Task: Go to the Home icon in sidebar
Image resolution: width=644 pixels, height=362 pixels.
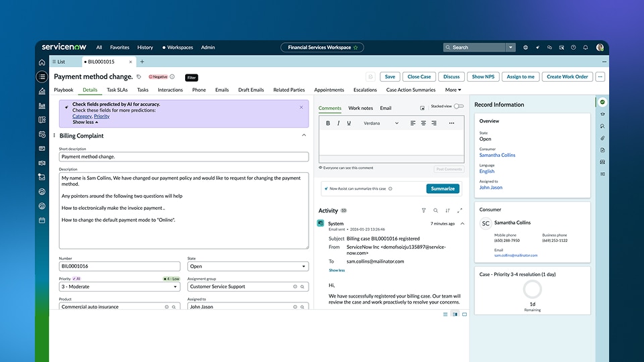Action: pos(42,62)
